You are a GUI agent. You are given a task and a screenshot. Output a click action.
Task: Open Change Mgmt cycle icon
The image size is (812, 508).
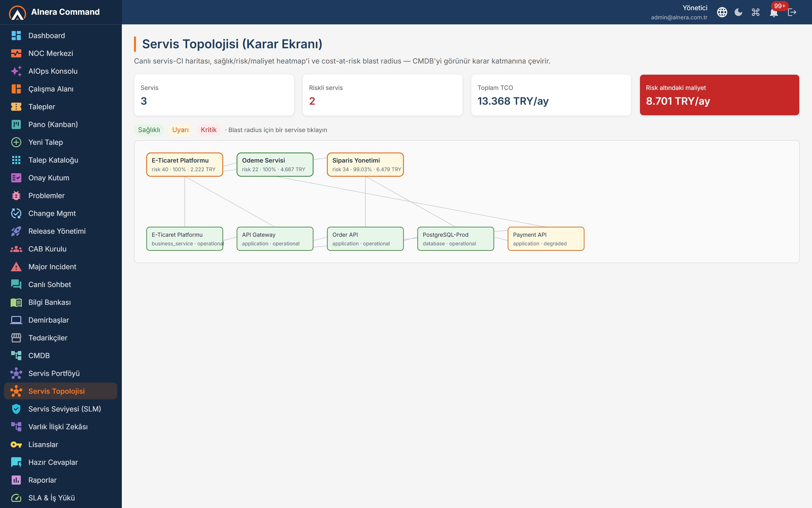tap(16, 214)
